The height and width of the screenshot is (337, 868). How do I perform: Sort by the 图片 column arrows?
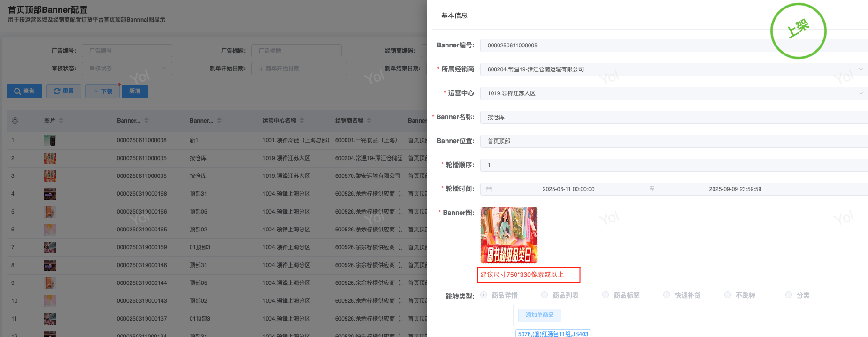[61, 121]
